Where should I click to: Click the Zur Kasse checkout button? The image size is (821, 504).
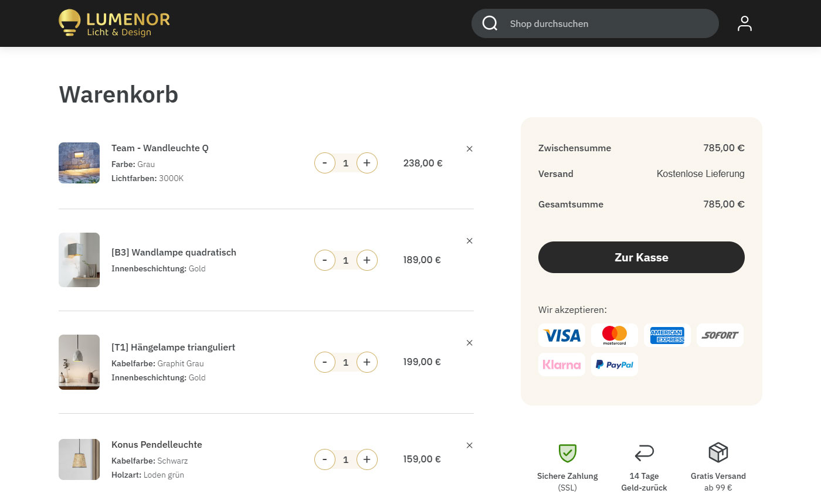(641, 257)
